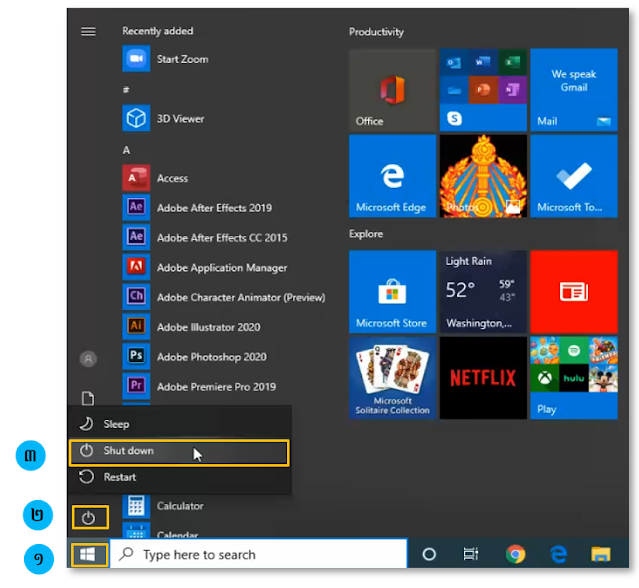Launch Adobe Photoshop 2020
639x588 pixels.
[x=194, y=357]
